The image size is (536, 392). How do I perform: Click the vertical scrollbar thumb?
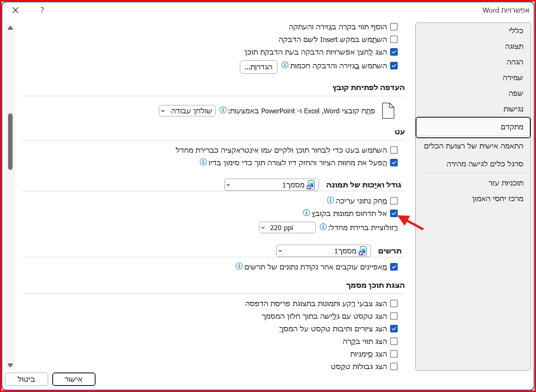pos(10,141)
